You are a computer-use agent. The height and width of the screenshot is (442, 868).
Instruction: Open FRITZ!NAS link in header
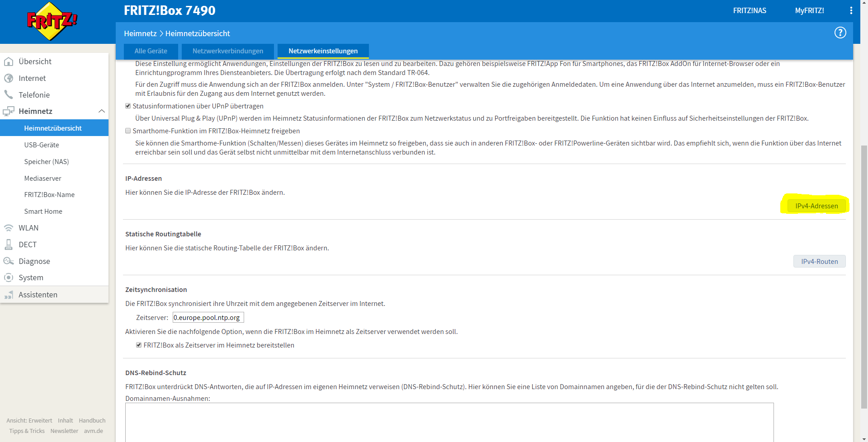pos(750,10)
